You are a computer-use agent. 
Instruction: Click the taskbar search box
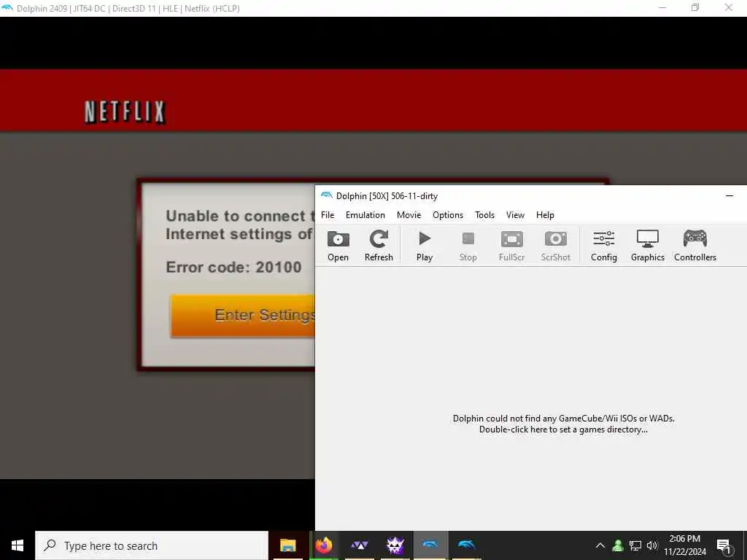tap(152, 545)
